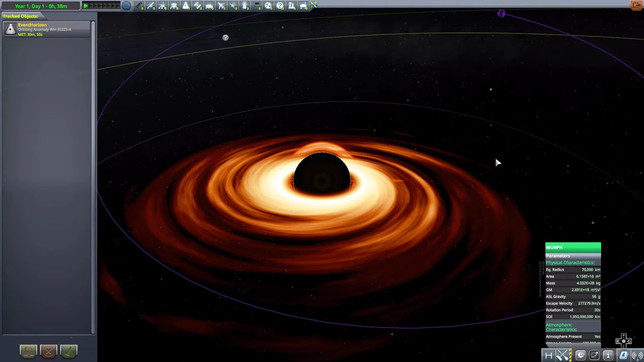Click the Area 6.158E+16 row
644x362 pixels.
573,276
